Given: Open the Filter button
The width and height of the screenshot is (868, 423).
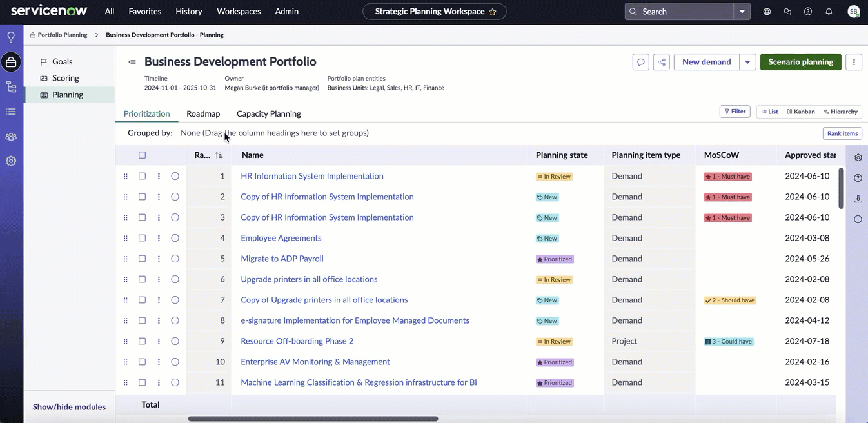Looking at the screenshot, I should click(x=735, y=112).
